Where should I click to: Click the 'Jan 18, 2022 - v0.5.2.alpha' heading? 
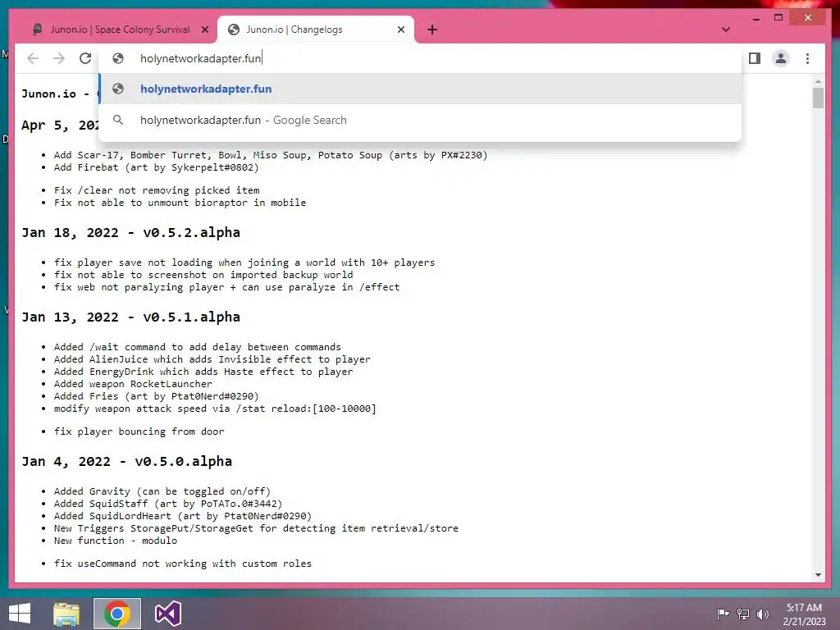click(x=130, y=232)
